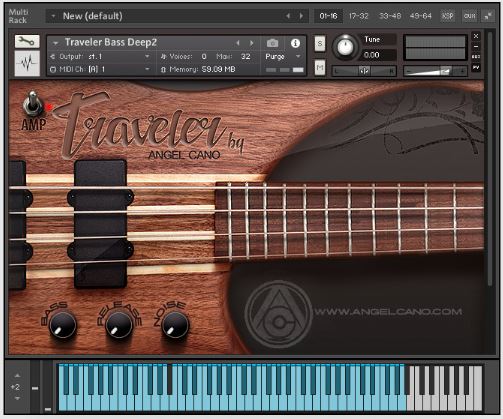Toggle the AMP switch
The height and width of the screenshot is (419, 503).
(33, 103)
